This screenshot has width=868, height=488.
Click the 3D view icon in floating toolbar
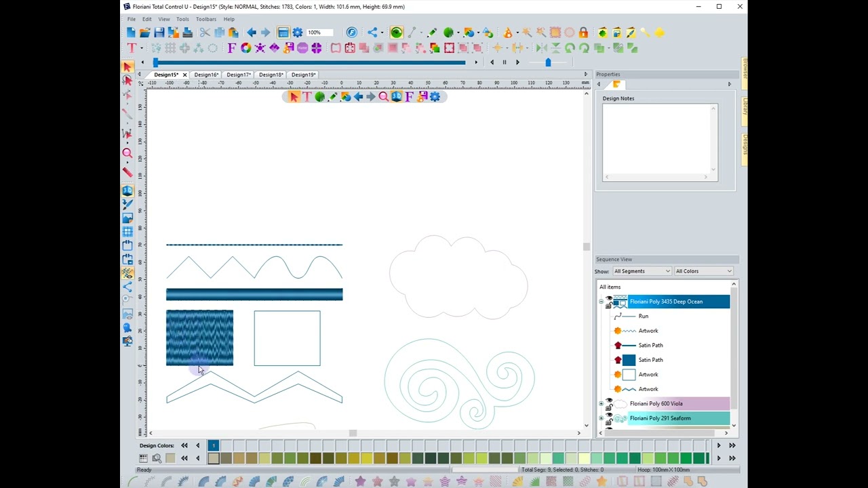click(396, 97)
